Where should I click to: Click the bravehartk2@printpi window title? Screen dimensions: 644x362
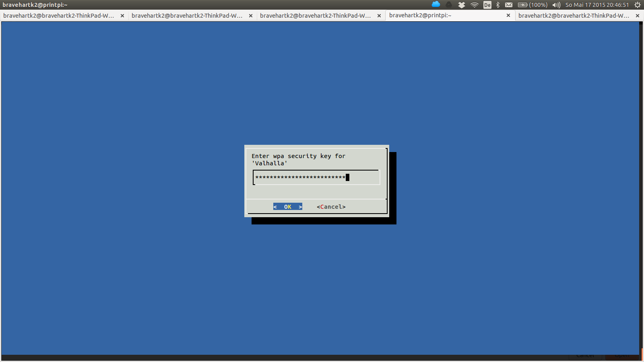pyautogui.click(x=35, y=5)
